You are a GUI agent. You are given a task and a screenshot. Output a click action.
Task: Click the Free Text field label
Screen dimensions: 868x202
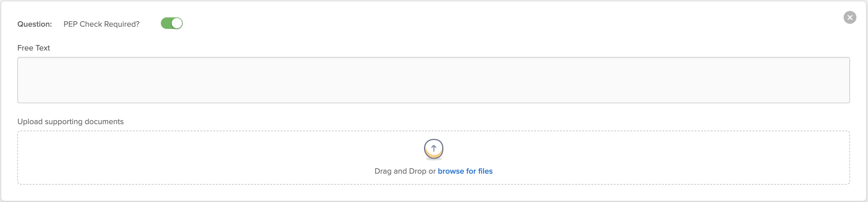[33, 48]
